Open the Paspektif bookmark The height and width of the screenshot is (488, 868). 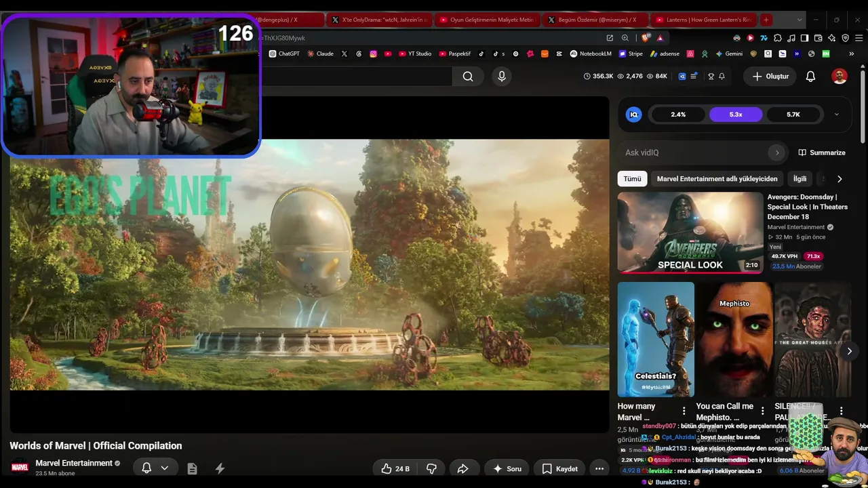click(x=455, y=54)
